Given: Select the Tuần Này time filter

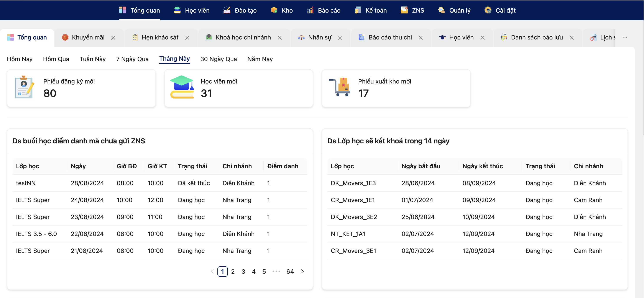Looking at the screenshot, I should (x=92, y=59).
